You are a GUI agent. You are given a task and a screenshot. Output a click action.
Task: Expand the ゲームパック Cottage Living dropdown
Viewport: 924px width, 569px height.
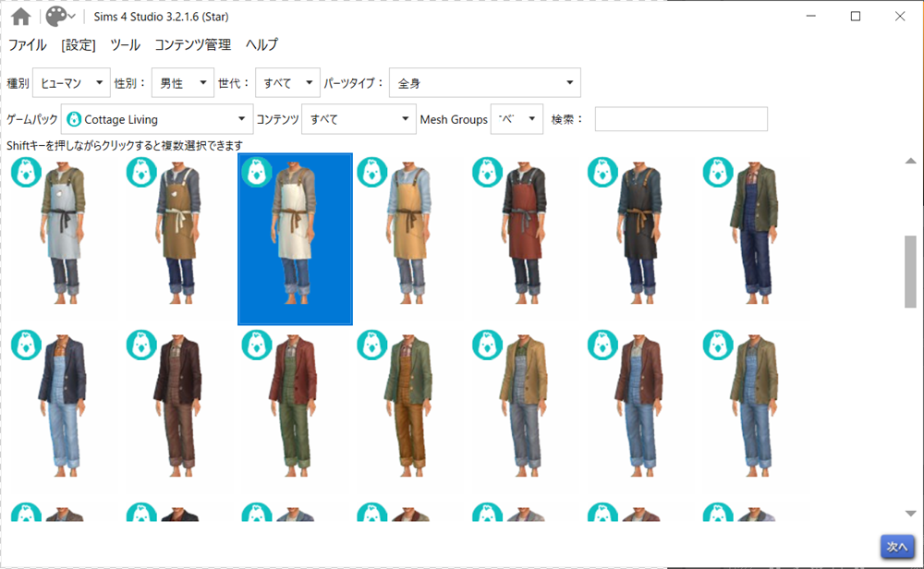157,119
